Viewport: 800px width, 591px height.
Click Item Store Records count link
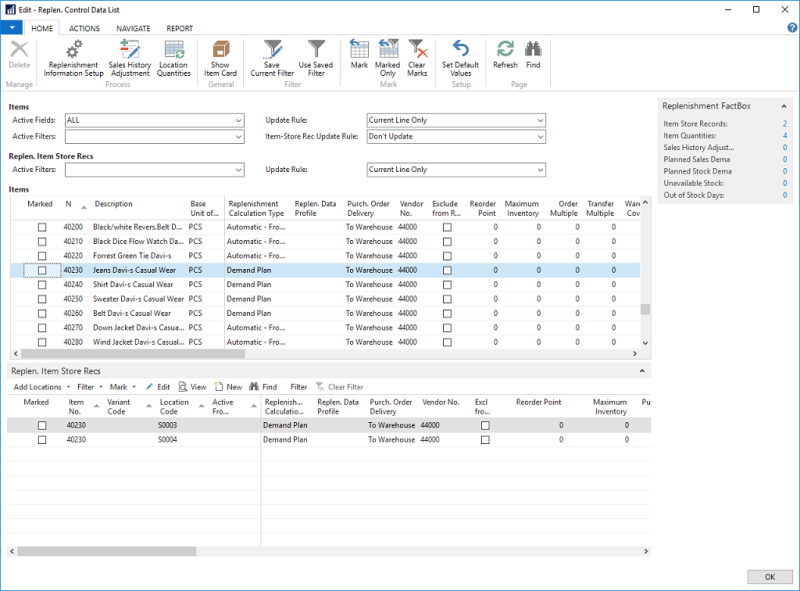coord(784,124)
